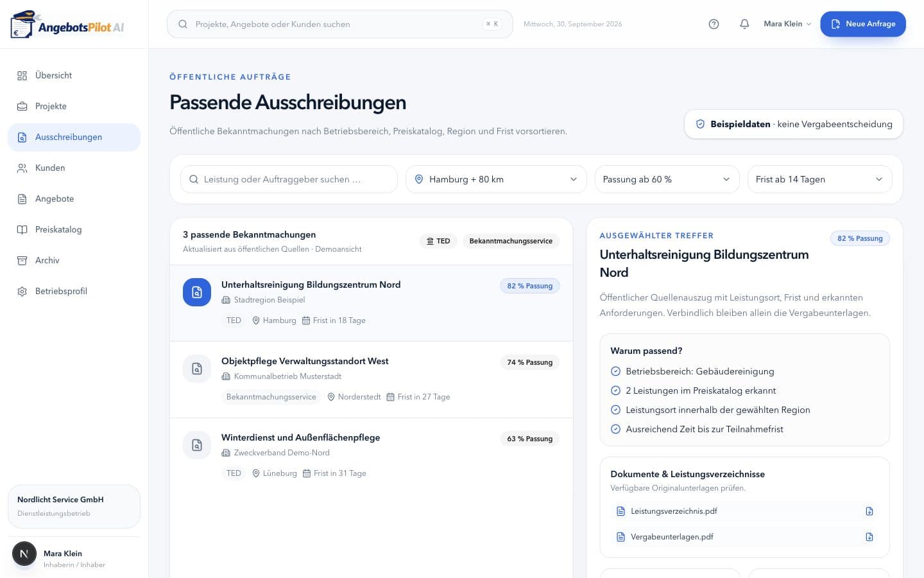This screenshot has height=578, width=924.
Task: Open the Hamburg + 80 km region dropdown
Action: coord(496,179)
